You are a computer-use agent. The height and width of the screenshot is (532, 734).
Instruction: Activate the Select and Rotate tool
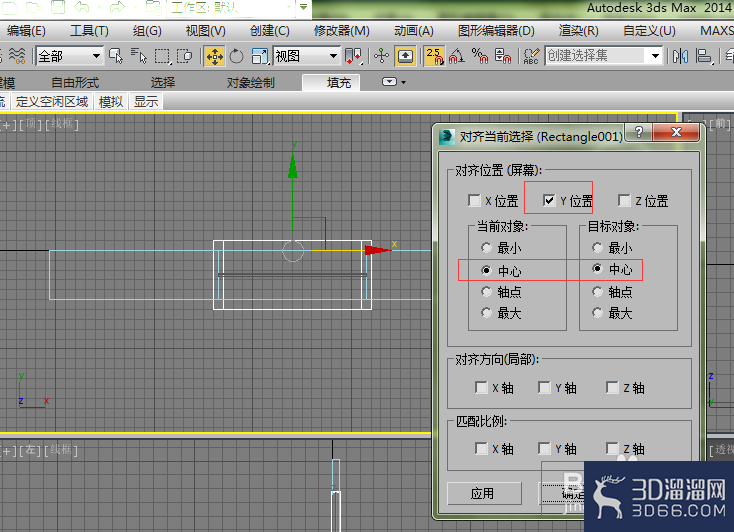pyautogui.click(x=236, y=56)
